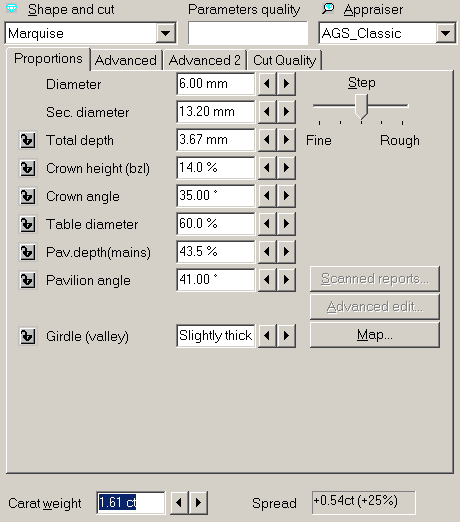Viewport: 460px width, 522px height.
Task: Open the Marquise shape dropdown
Action: click(166, 33)
